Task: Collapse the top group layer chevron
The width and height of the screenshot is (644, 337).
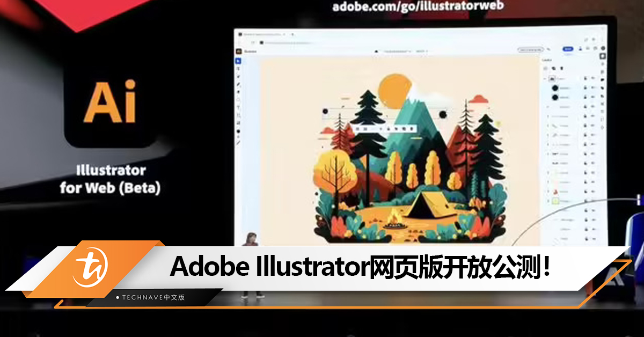Action: coord(545,78)
